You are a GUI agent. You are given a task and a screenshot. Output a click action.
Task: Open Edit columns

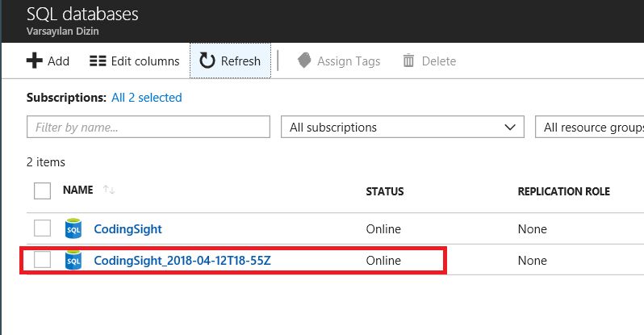point(135,61)
